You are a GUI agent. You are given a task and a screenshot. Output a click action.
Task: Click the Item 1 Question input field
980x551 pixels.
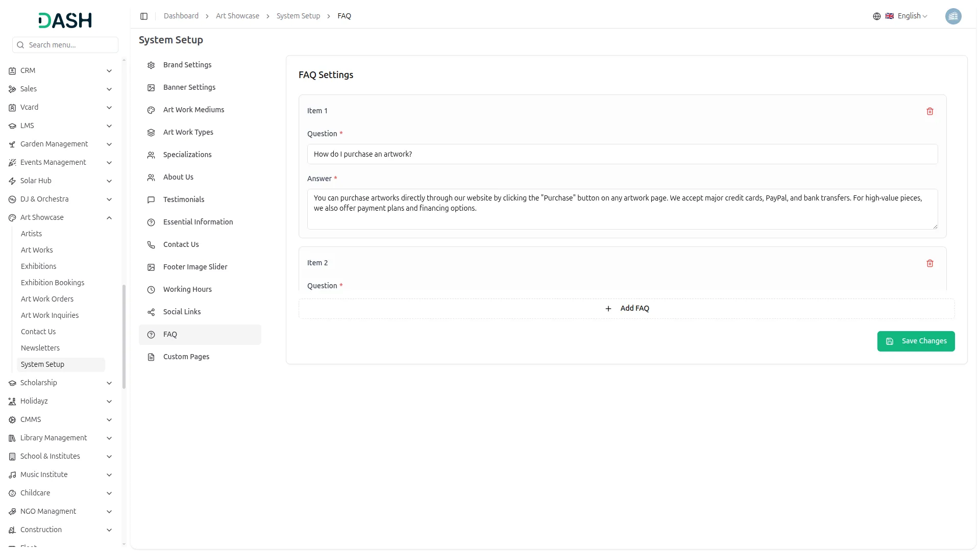click(x=622, y=154)
